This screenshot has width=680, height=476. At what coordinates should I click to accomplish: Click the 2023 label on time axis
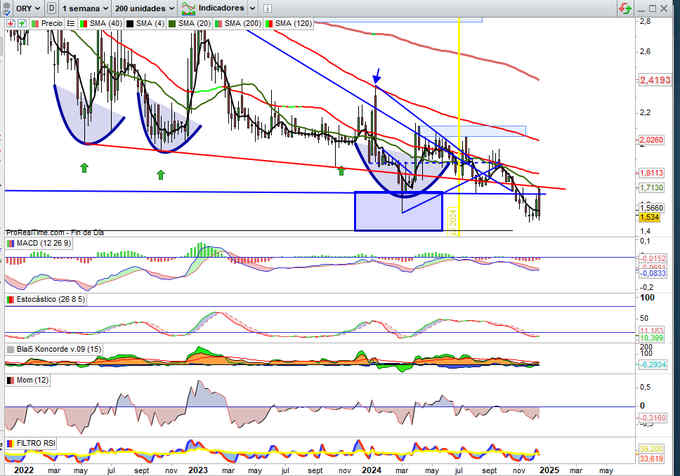tap(198, 470)
